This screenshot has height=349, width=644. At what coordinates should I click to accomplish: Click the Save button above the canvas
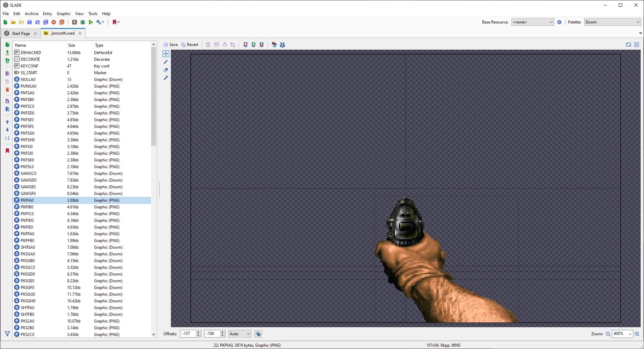tap(171, 45)
